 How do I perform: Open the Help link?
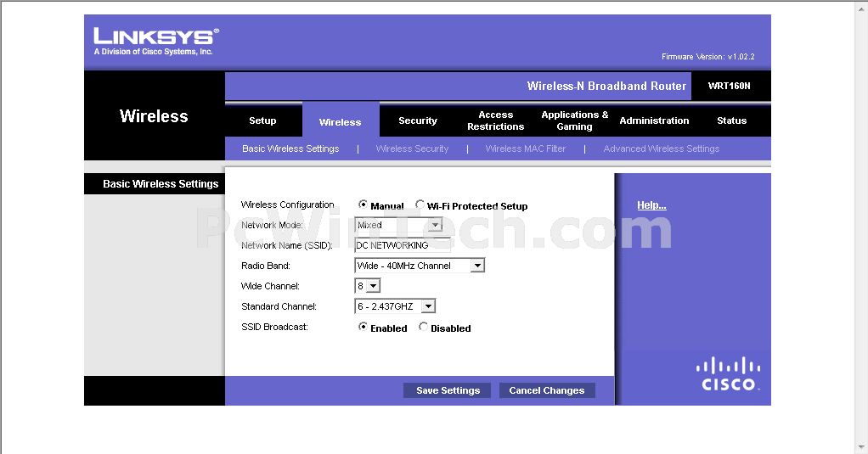(x=651, y=205)
